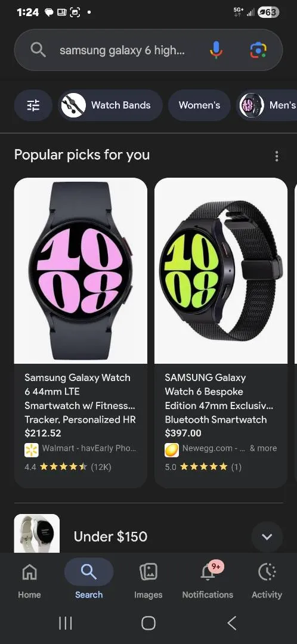Tap the magnifier icon in search bar
This screenshot has height=644, width=297.
(38, 50)
